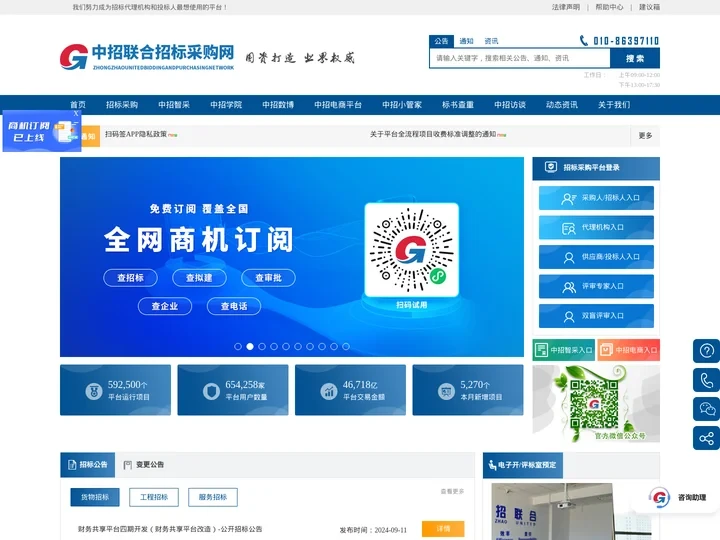This screenshot has height=540, width=720.
Task: Open the 建议箱 link
Action: [x=649, y=7]
